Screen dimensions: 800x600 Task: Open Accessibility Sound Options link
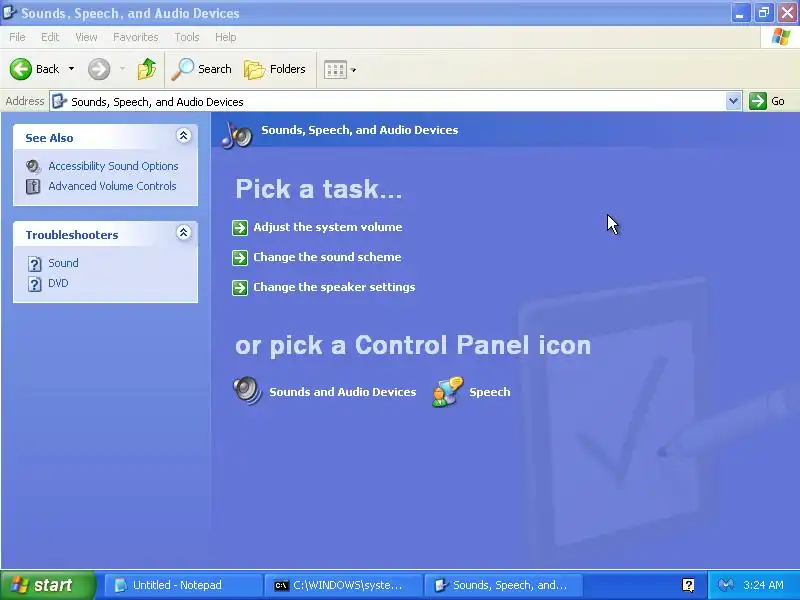point(113,166)
